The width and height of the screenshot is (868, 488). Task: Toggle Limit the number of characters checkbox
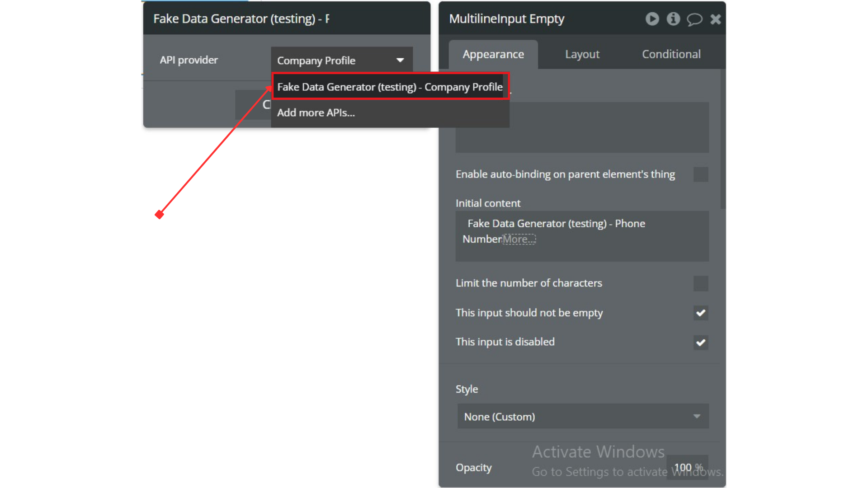[x=701, y=284]
